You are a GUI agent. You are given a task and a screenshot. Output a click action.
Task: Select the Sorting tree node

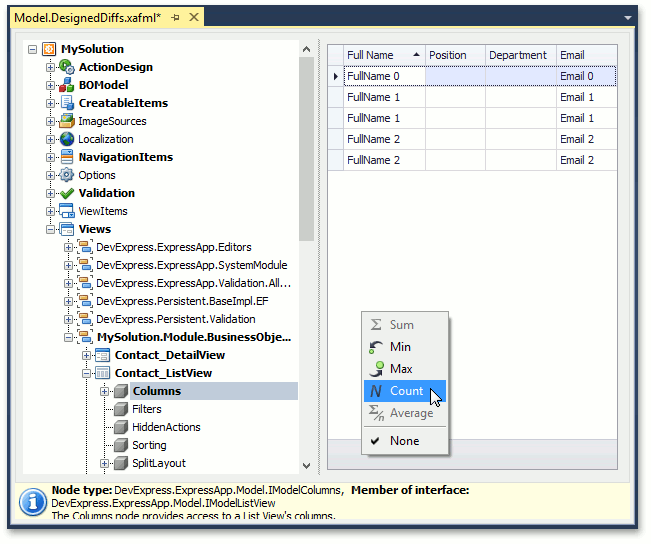[x=149, y=446]
